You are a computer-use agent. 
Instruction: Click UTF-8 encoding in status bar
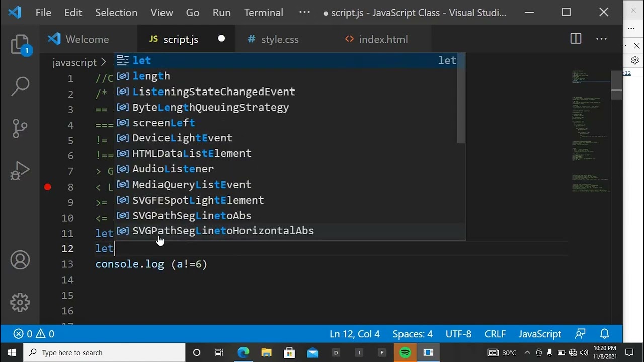458,334
